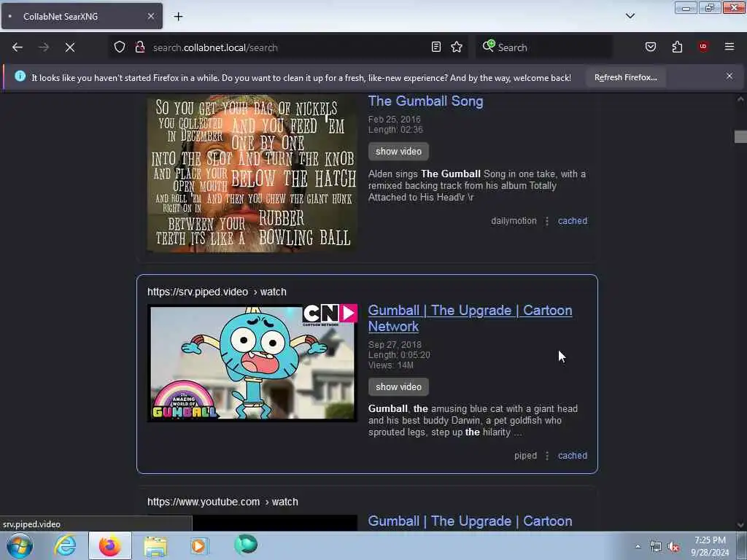Open a new tab with the plus button

(x=178, y=17)
